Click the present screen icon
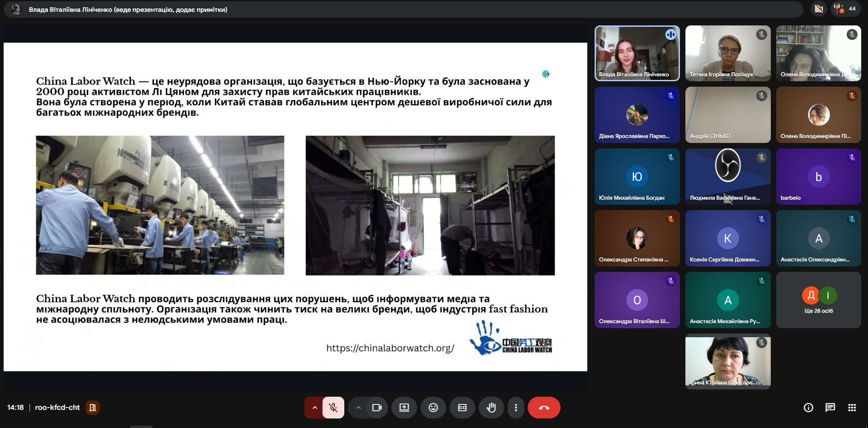Viewport: 868px width, 428px height. [404, 408]
